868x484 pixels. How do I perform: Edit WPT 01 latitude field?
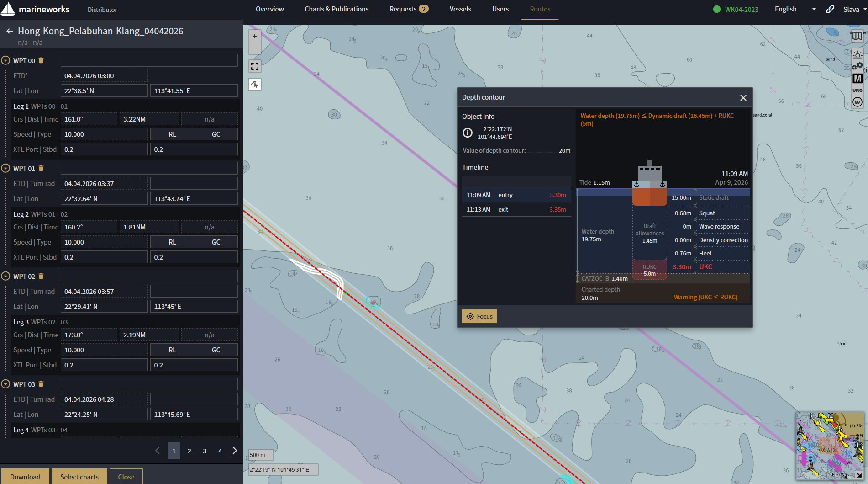[x=104, y=199]
